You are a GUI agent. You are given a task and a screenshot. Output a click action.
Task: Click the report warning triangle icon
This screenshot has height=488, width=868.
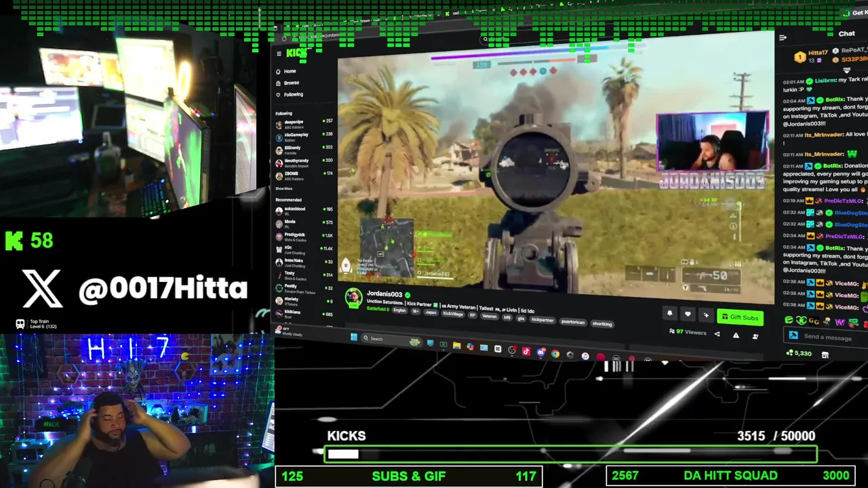pyautogui.click(x=736, y=335)
